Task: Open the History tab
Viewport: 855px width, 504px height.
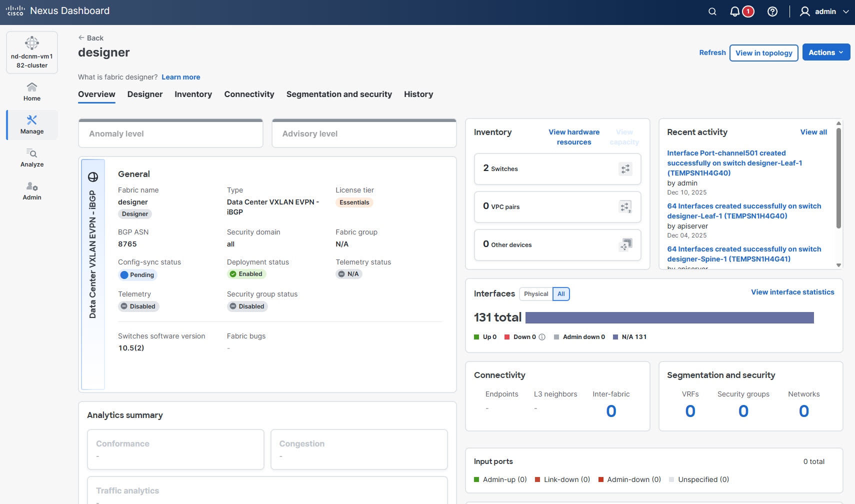Action: point(418,94)
